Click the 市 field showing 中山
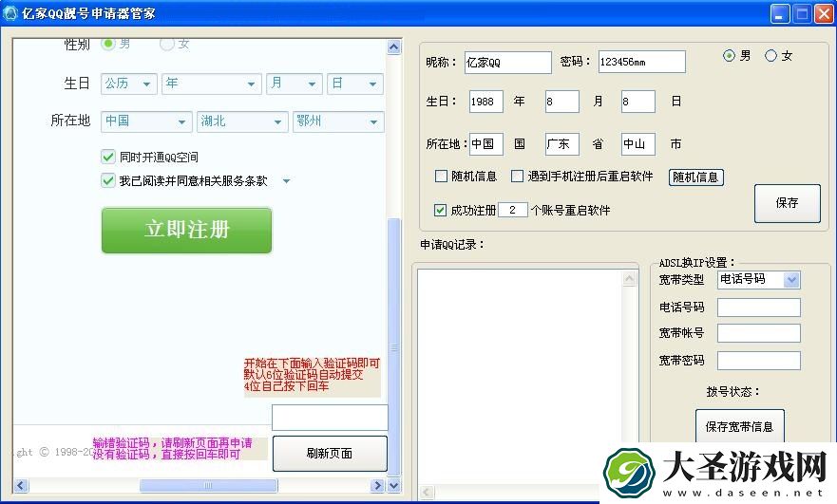 [637, 144]
